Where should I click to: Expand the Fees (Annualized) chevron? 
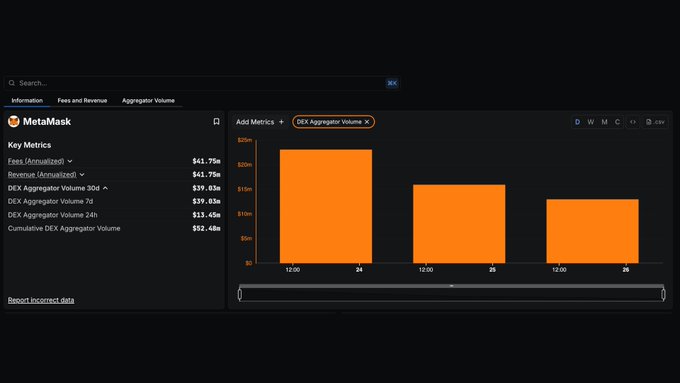70,161
